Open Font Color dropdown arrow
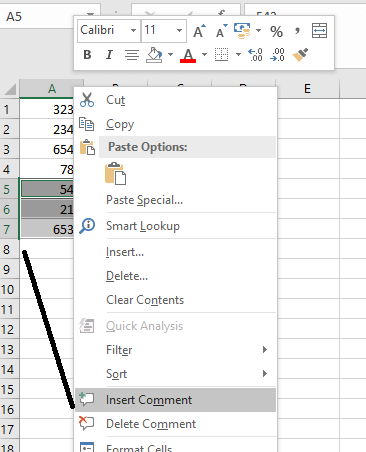 [204, 54]
